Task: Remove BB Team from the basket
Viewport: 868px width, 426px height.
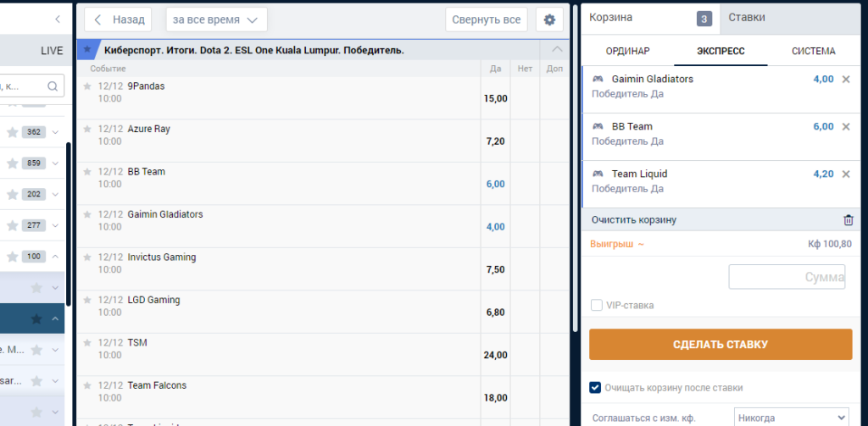Action: tap(846, 127)
